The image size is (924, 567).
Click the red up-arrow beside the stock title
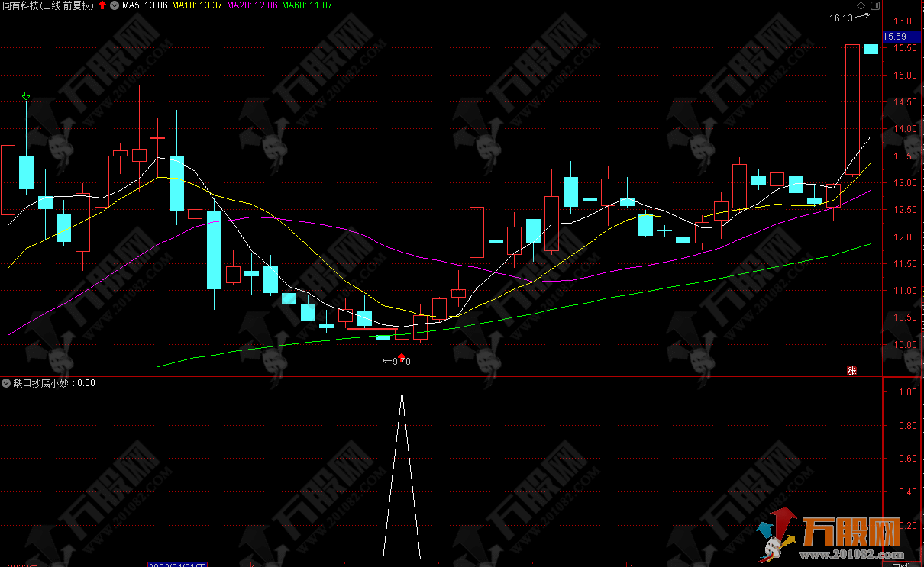[102, 5]
